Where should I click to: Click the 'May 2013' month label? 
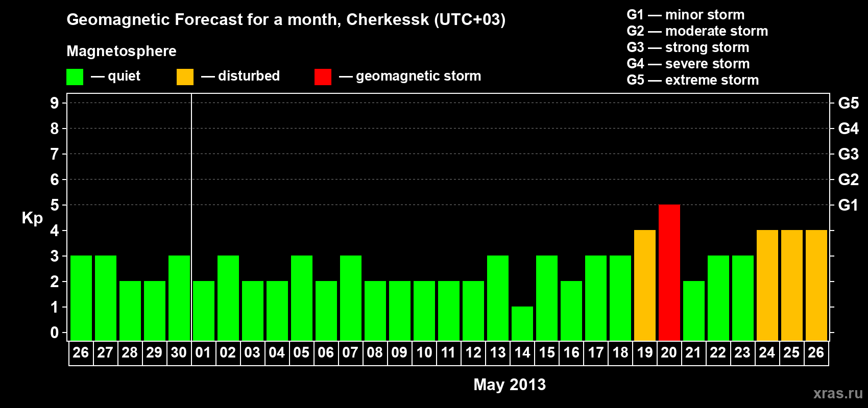coord(510,385)
